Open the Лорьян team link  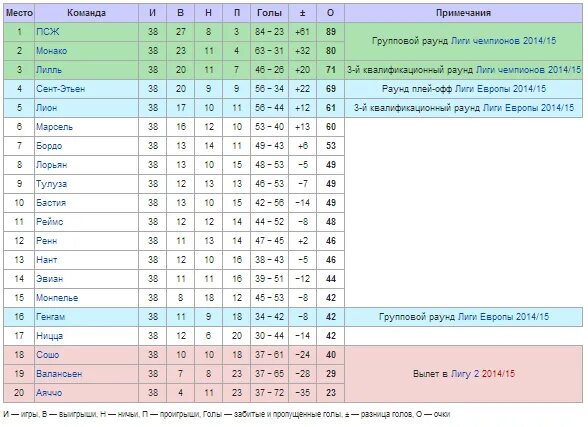51,165
